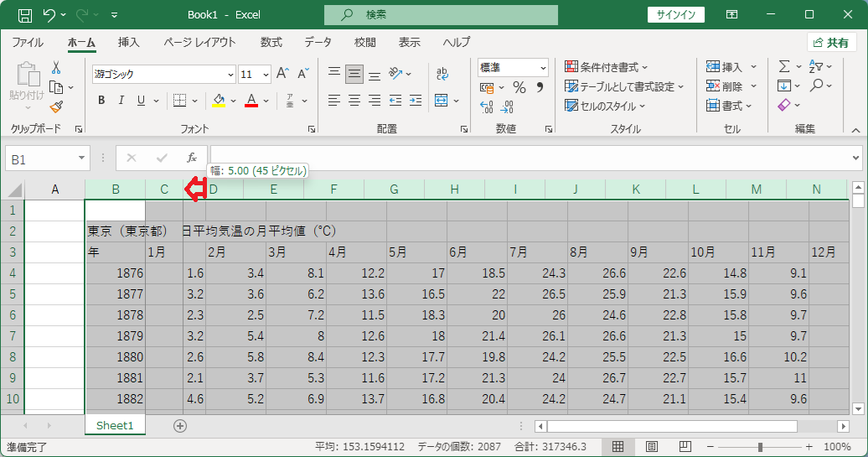Click the 検索 search box
Image resolution: width=868 pixels, height=457 pixels.
[x=441, y=15]
